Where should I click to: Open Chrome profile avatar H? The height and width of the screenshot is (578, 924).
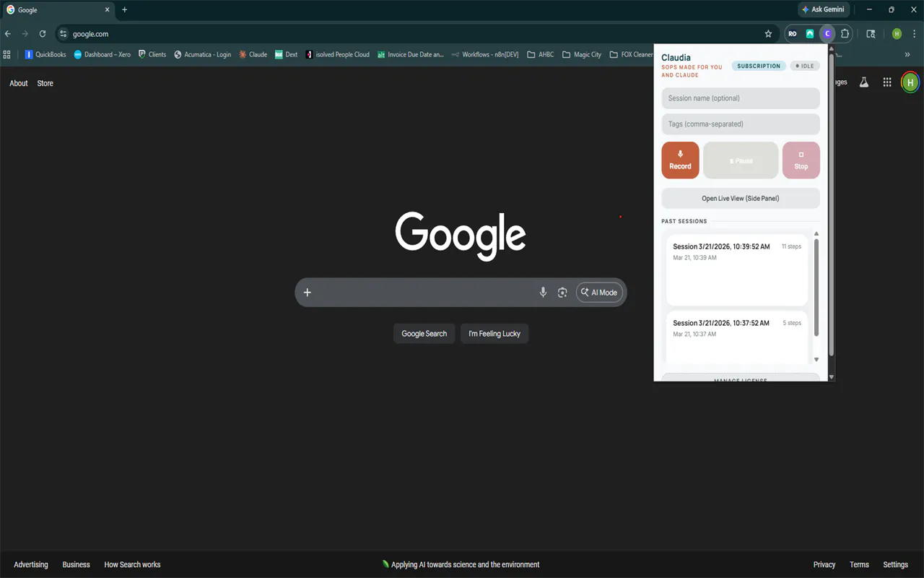[897, 34]
